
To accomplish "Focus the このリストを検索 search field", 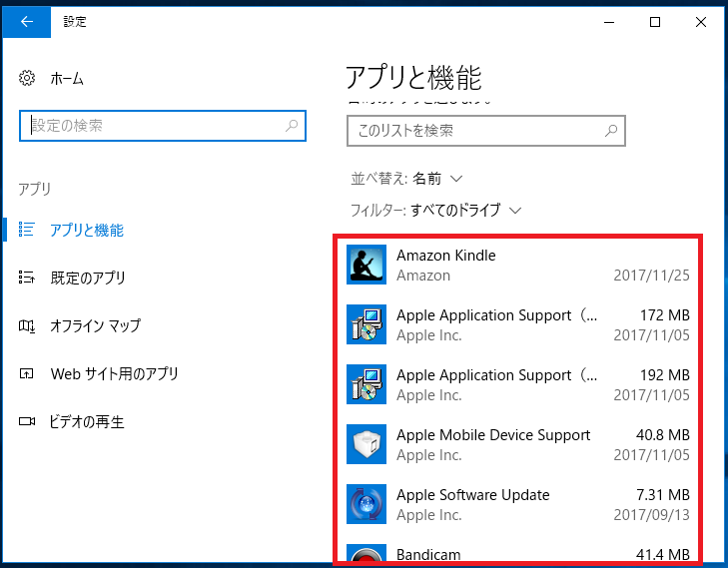I will (x=486, y=131).
